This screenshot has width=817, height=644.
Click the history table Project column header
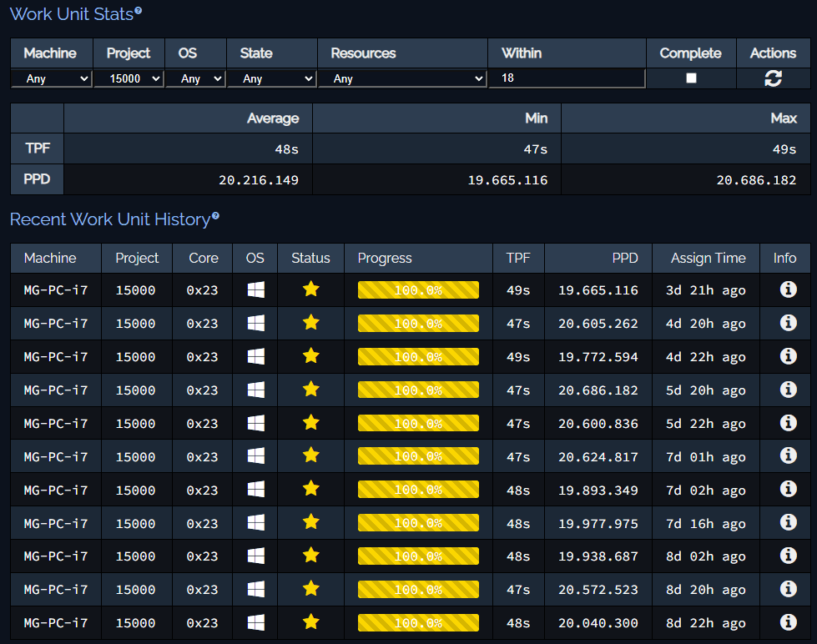pyautogui.click(x=137, y=258)
